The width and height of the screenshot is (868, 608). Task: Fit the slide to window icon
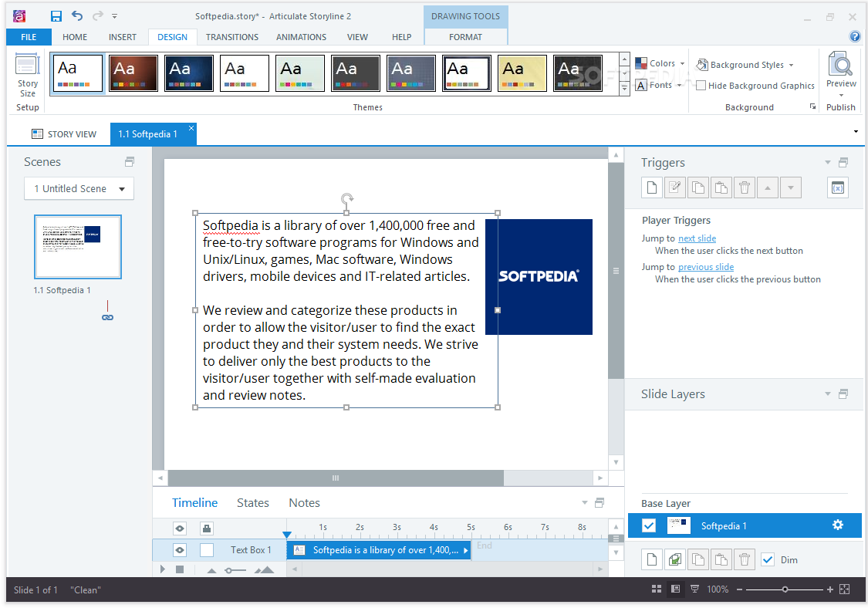click(x=845, y=589)
